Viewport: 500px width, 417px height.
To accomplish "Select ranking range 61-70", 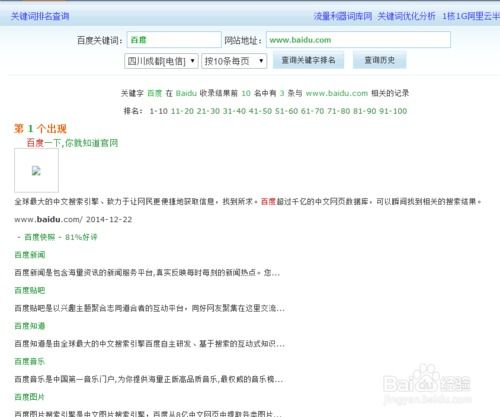I will 312,111.
